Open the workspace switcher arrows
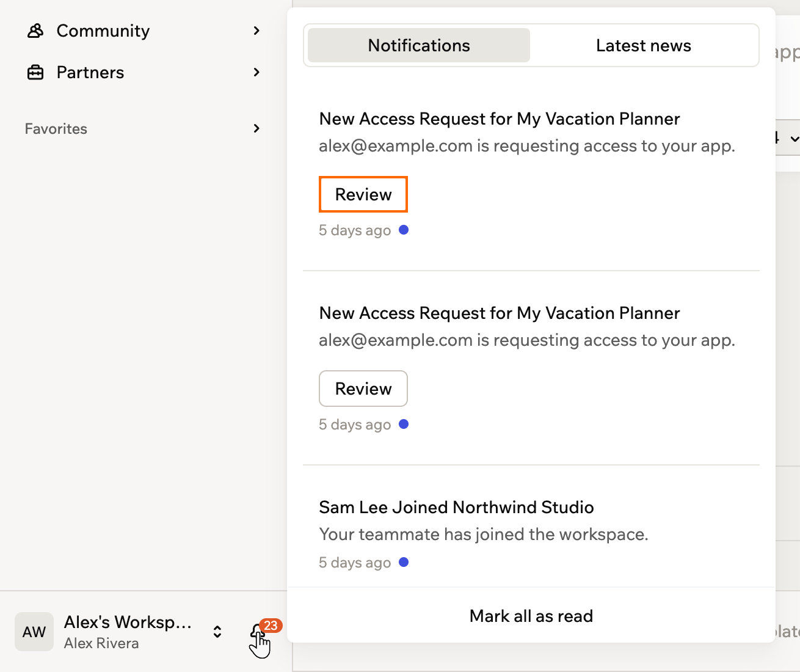This screenshot has height=672, width=800. (217, 632)
